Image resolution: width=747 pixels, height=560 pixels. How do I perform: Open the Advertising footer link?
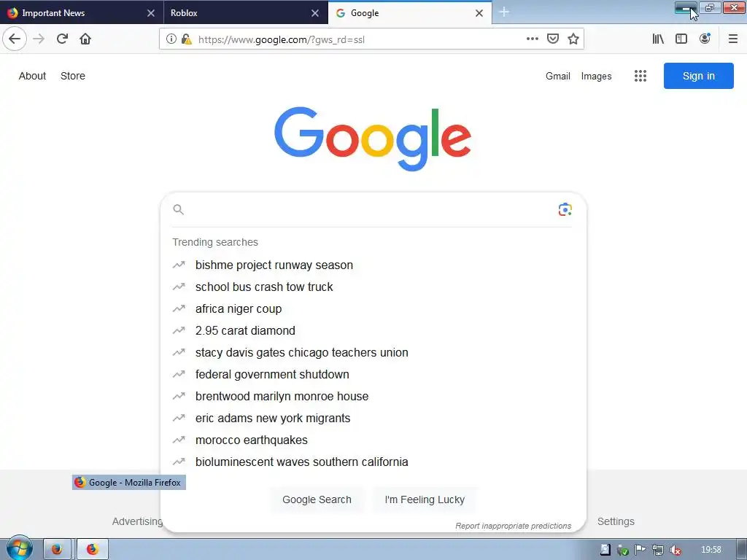coord(137,521)
